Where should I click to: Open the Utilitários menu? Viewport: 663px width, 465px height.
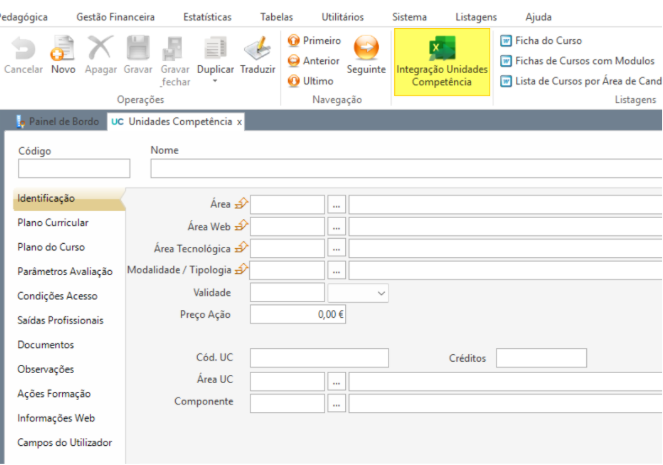(x=342, y=17)
